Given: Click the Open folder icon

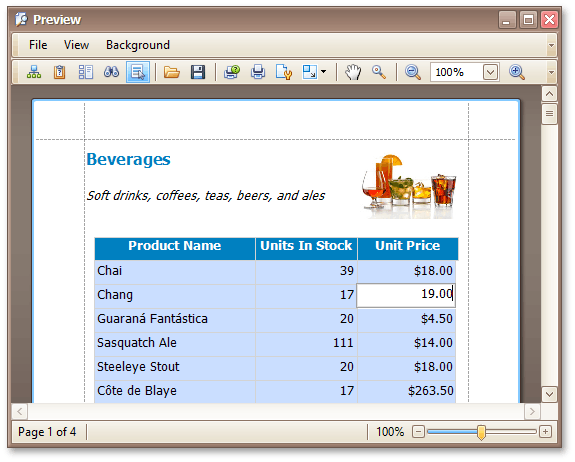Looking at the screenshot, I should tap(171, 72).
